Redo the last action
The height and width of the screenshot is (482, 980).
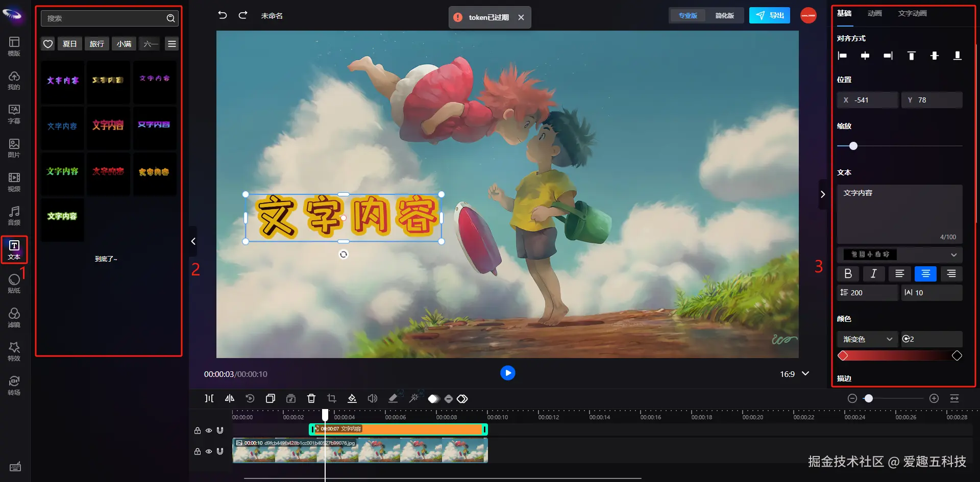click(x=243, y=15)
